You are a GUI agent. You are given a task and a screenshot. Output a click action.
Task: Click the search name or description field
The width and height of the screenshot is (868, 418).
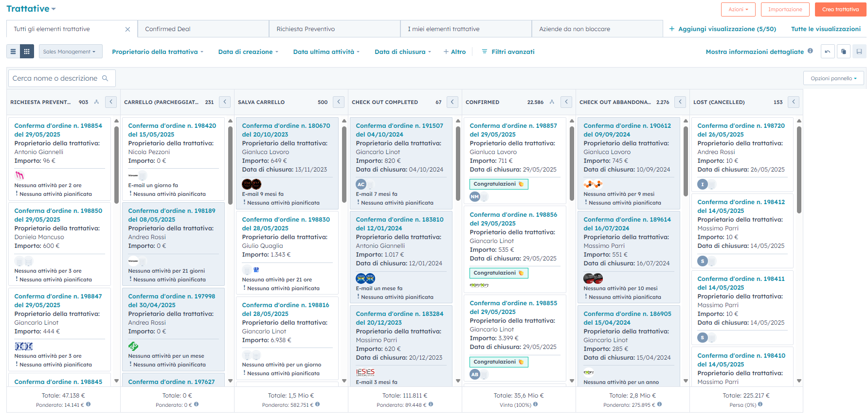[55, 78]
